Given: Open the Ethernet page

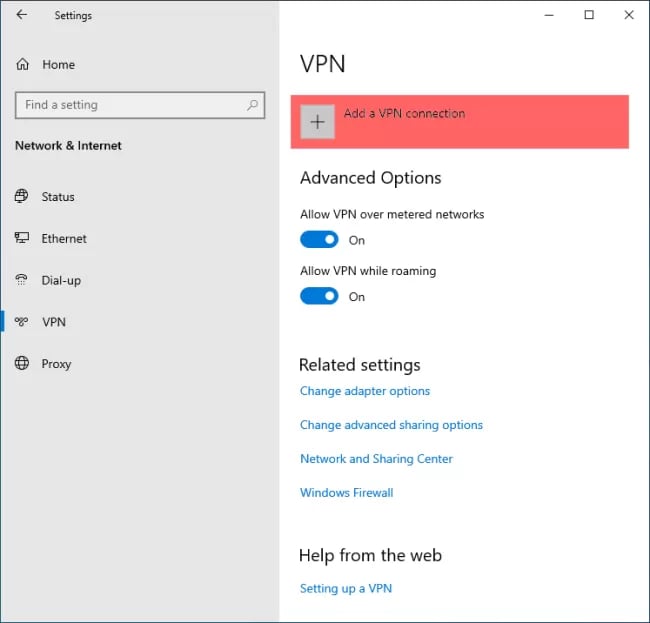Looking at the screenshot, I should click(x=64, y=238).
